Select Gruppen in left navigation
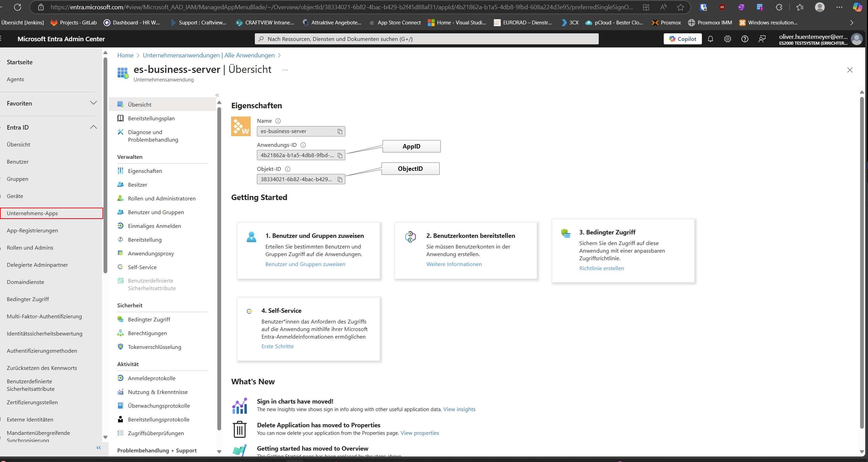 tap(18, 179)
